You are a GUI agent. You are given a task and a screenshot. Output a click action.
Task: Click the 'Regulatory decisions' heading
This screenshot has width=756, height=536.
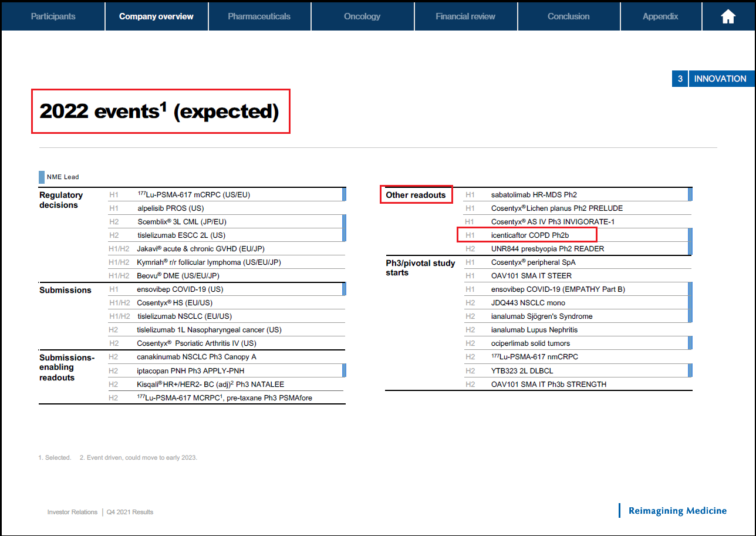pyautogui.click(x=61, y=200)
